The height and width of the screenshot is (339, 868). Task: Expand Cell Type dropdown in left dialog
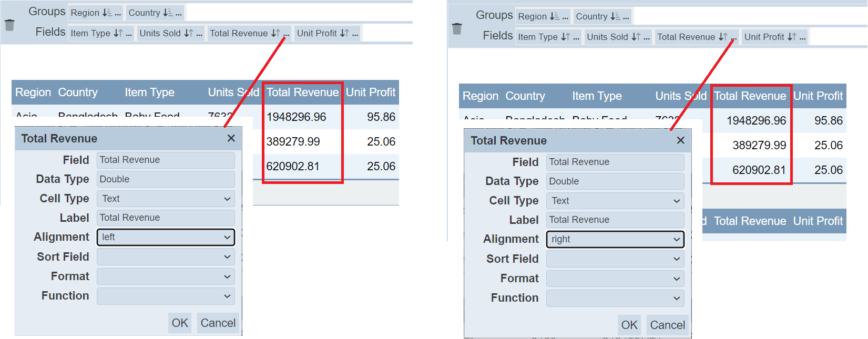point(166,199)
